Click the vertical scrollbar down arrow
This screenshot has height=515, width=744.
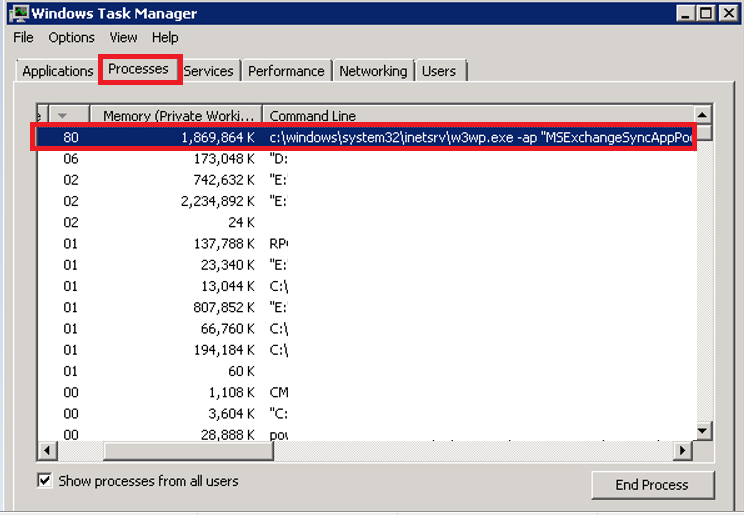click(x=703, y=430)
